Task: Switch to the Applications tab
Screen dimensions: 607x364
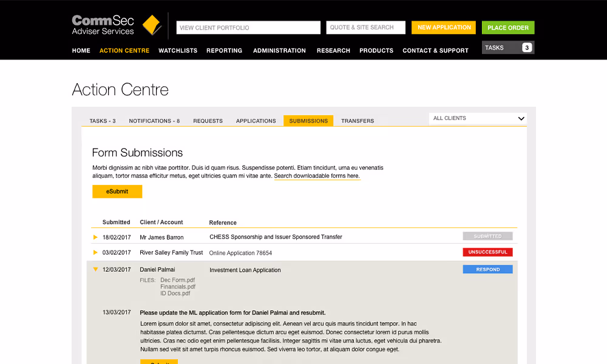Action: tap(256, 121)
